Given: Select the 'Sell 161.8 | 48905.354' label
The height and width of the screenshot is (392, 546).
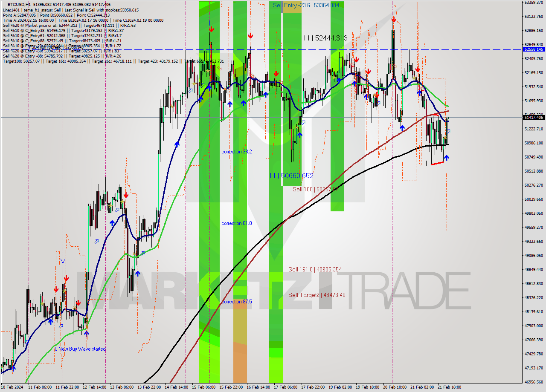Looking at the screenshot, I should coord(315,269).
